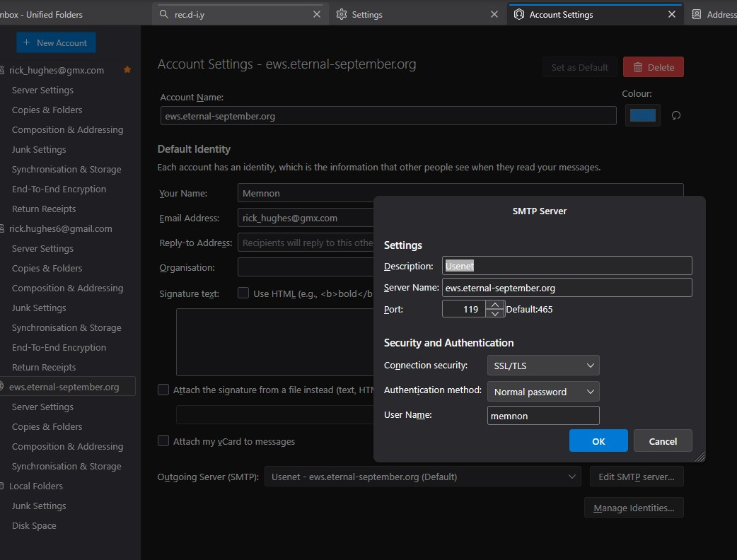
Task: Open the Authentication method dropdown
Action: coord(543,392)
